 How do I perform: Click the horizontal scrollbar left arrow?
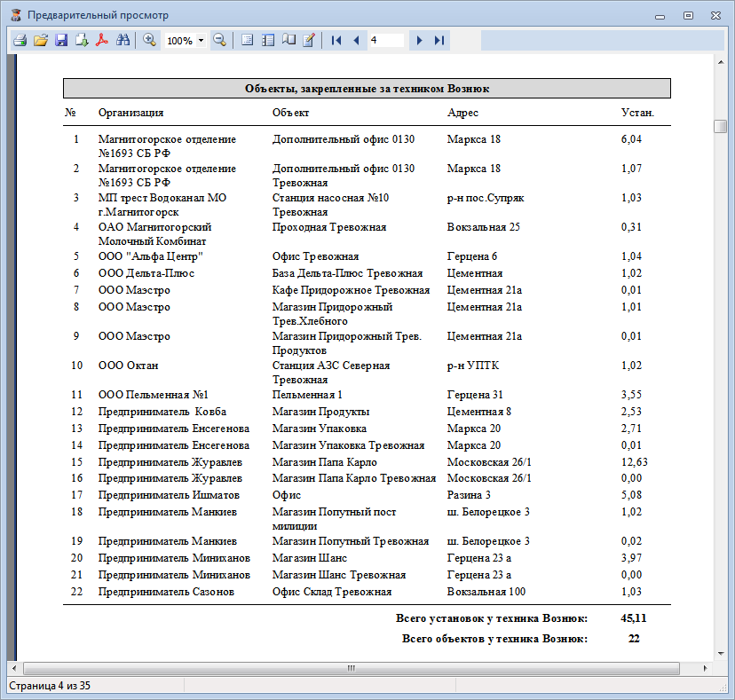point(14,668)
